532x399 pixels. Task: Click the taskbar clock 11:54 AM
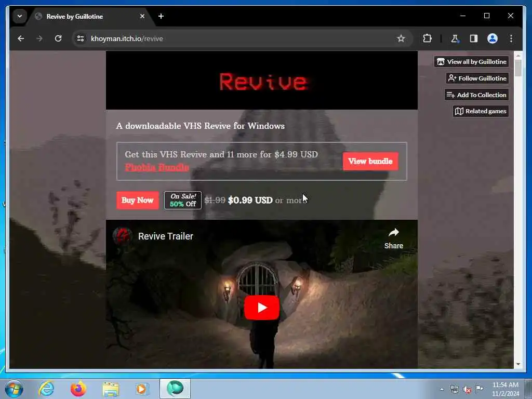tap(505, 389)
